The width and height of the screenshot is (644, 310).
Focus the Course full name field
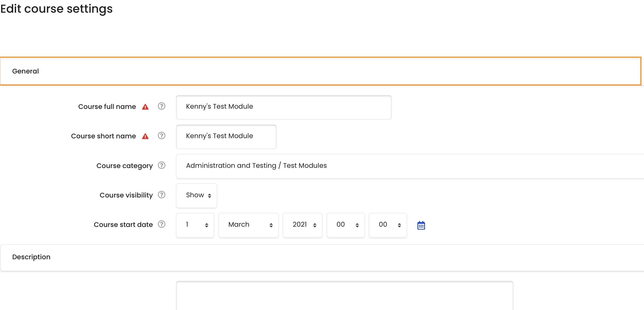tap(284, 107)
